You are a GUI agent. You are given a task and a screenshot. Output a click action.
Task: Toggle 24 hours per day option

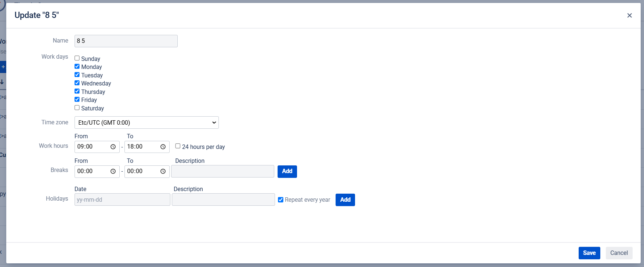(x=178, y=146)
